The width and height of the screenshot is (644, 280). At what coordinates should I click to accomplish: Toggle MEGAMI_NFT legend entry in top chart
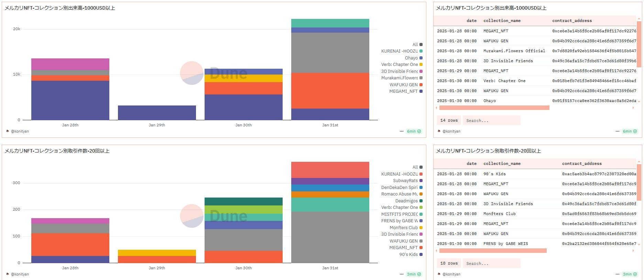(406, 91)
